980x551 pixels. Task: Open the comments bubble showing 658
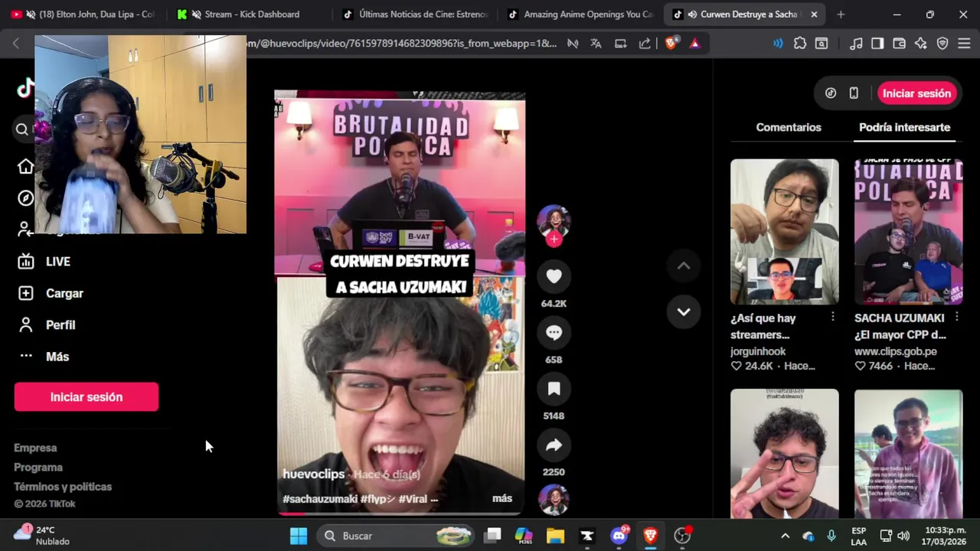click(554, 333)
